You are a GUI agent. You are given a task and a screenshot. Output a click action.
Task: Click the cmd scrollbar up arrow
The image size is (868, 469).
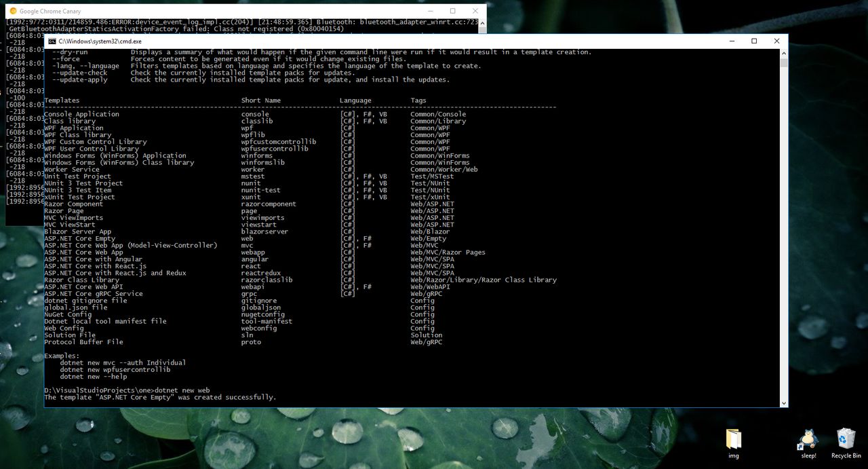coord(784,52)
